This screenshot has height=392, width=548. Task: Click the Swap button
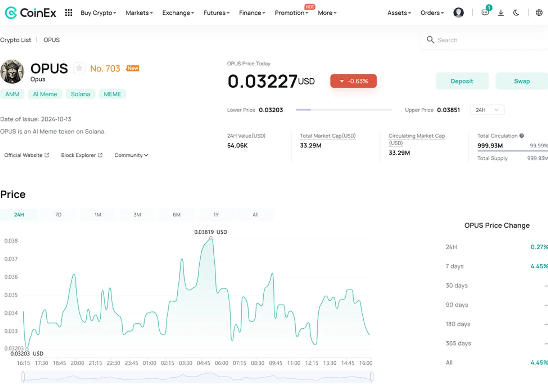522,81
